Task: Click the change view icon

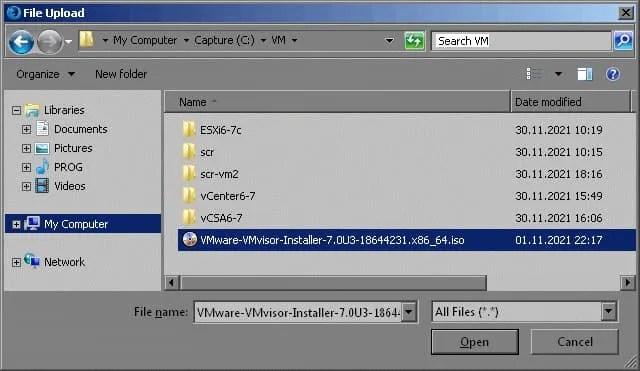Action: coord(533,74)
